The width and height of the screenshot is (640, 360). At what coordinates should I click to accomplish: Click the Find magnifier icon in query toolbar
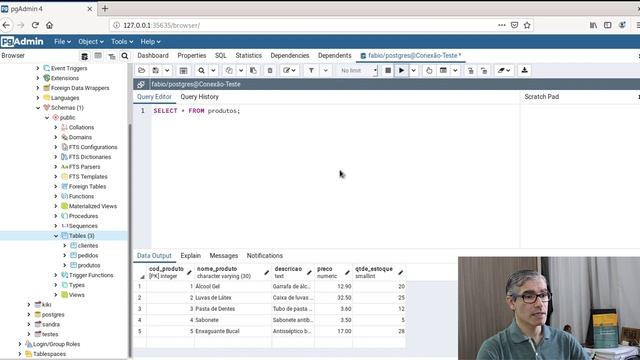[201, 70]
